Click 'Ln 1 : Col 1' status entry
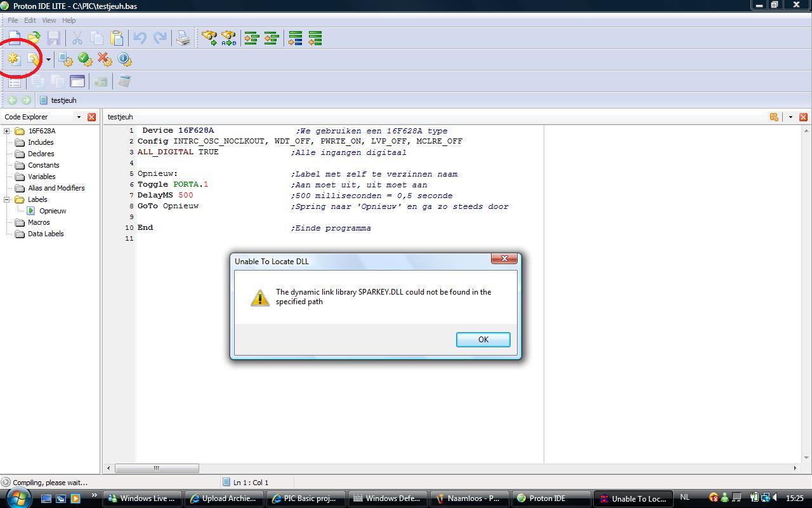Screen dimensions: 812x508 [x=251, y=483]
